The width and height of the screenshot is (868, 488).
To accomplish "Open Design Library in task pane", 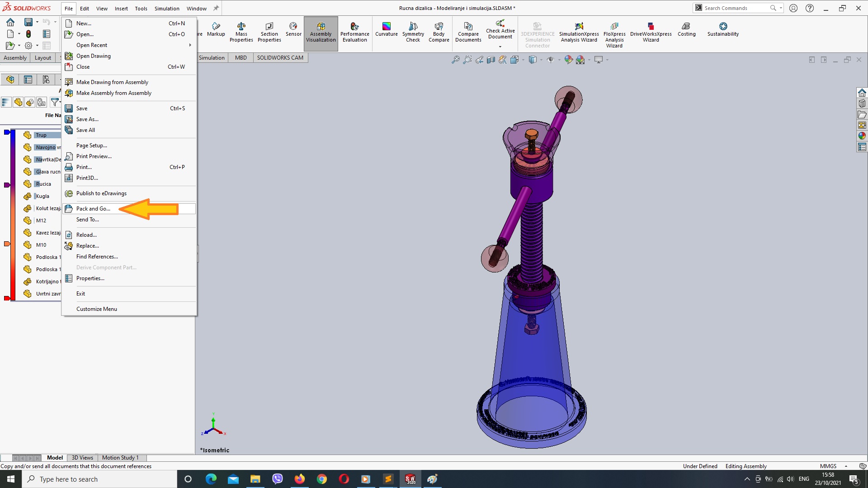I will pyautogui.click(x=862, y=103).
